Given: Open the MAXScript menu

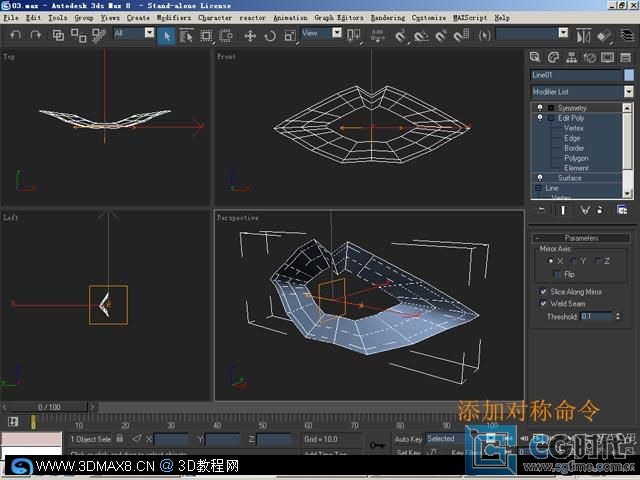Looking at the screenshot, I should tap(470, 18).
